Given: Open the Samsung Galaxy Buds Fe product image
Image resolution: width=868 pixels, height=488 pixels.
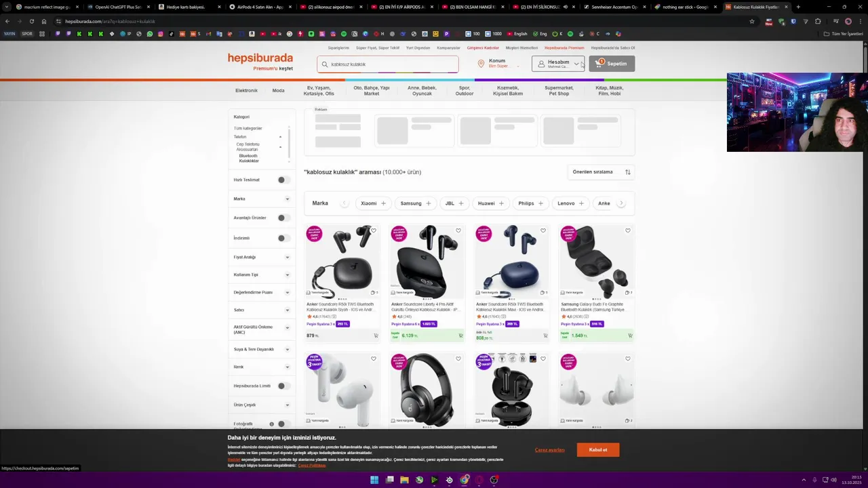Looking at the screenshot, I should pyautogui.click(x=595, y=261).
